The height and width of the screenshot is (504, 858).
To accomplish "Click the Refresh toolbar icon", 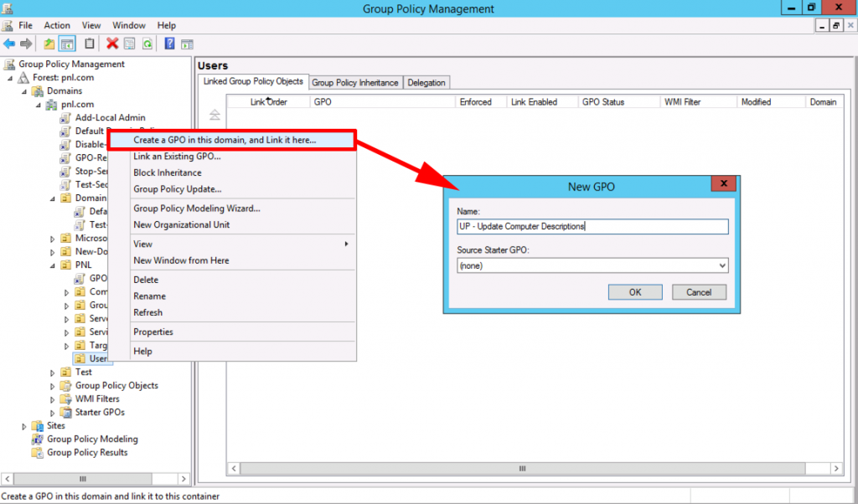I will [x=147, y=43].
